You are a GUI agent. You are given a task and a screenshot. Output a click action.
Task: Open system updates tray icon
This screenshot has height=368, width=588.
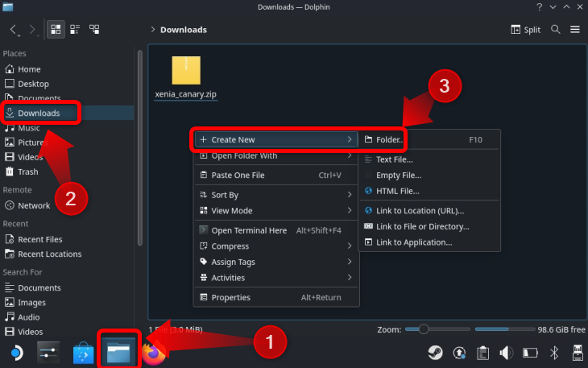pos(459,353)
